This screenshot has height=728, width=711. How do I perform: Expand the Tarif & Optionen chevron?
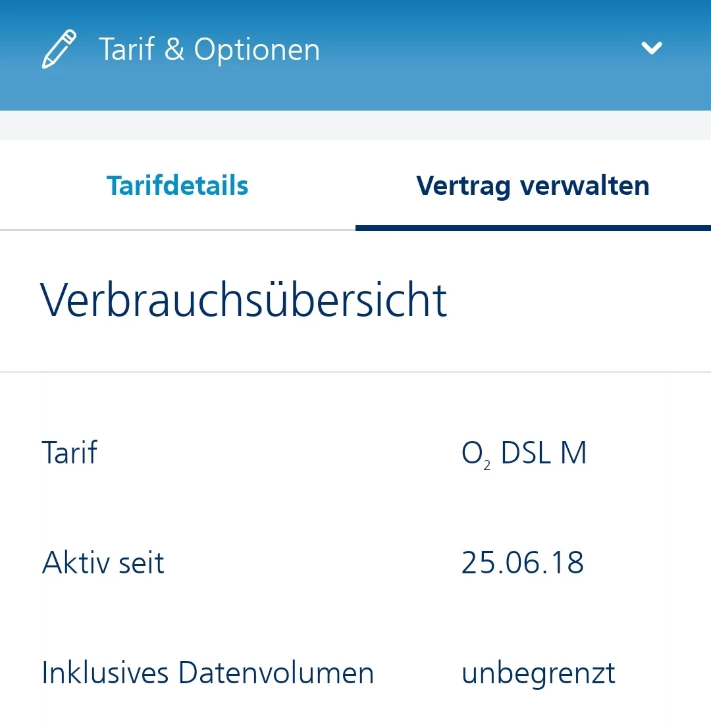tap(652, 48)
